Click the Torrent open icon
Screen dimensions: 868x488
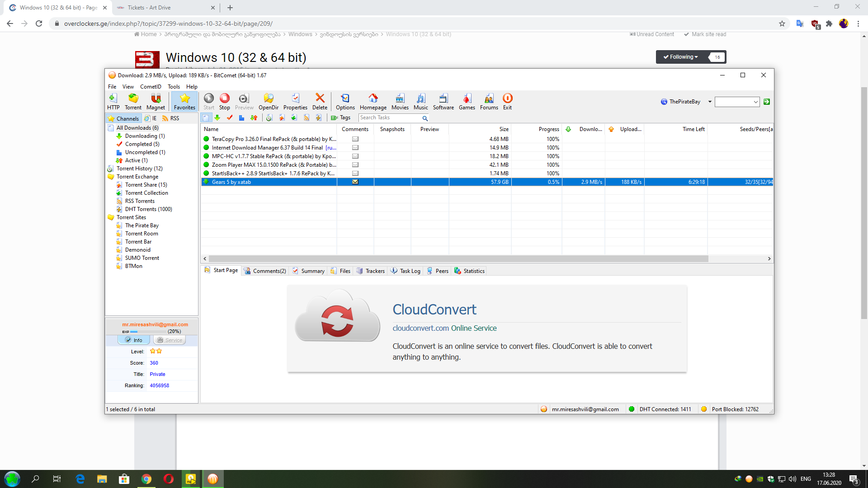pos(133,101)
